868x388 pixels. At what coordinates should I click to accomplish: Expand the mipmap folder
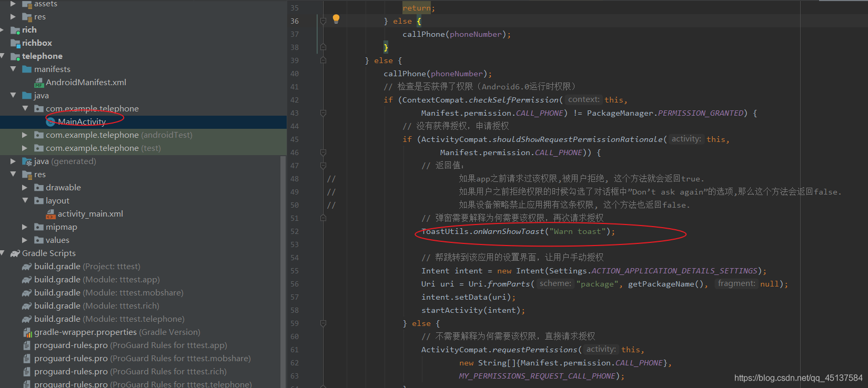pos(25,227)
